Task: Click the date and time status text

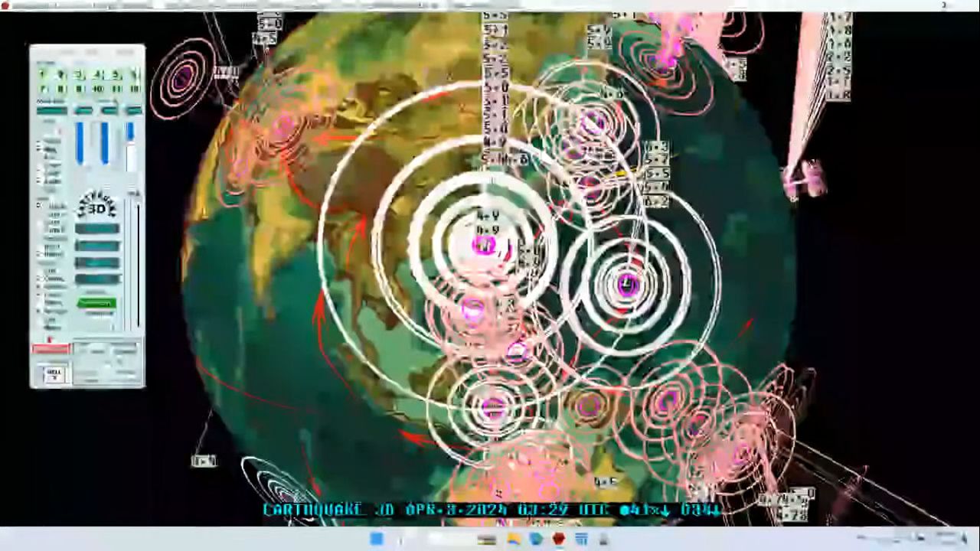Action: [x=490, y=510]
